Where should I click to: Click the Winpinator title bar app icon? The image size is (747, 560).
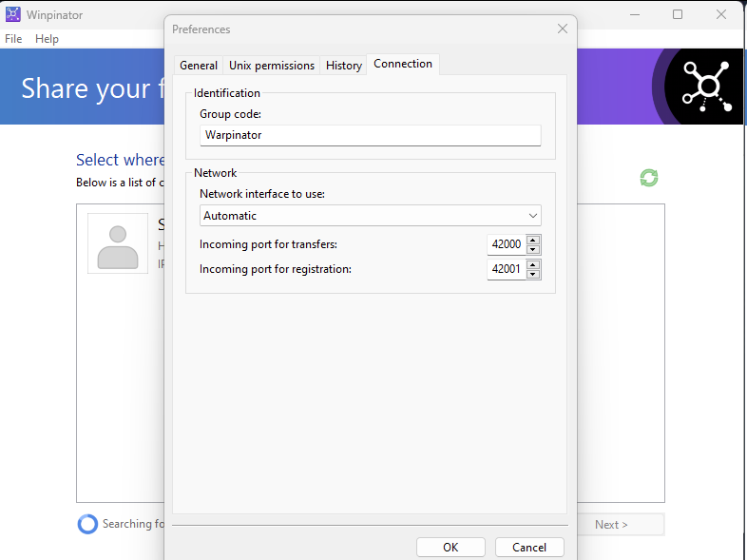pos(13,14)
